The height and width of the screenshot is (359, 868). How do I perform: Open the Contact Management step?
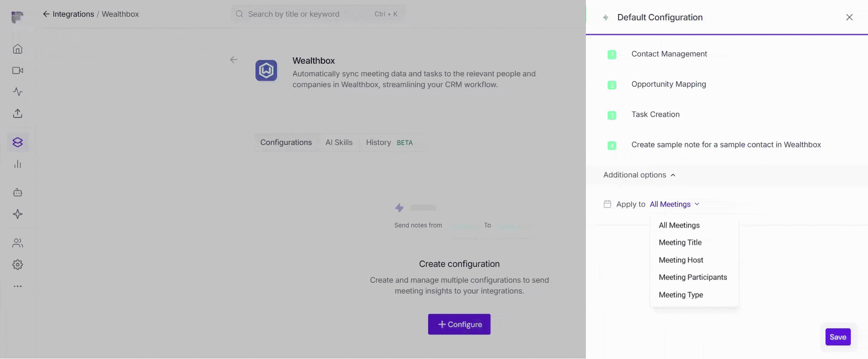pos(669,54)
